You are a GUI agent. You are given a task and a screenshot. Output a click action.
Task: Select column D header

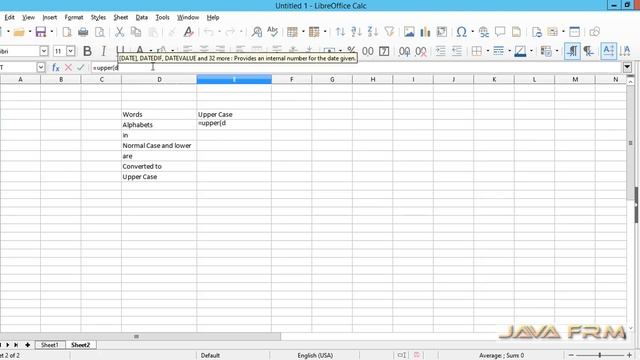point(159,80)
